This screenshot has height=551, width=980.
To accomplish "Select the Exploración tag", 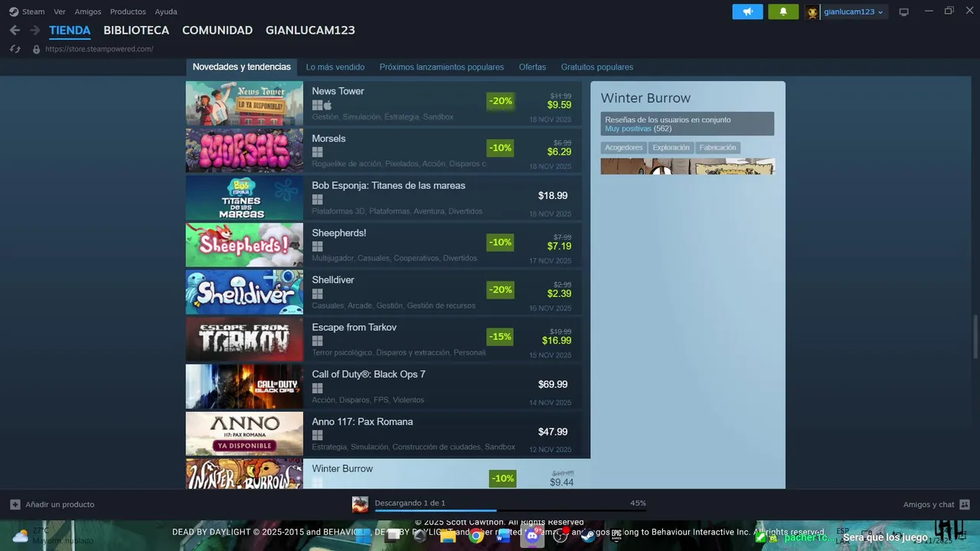I will click(x=671, y=148).
